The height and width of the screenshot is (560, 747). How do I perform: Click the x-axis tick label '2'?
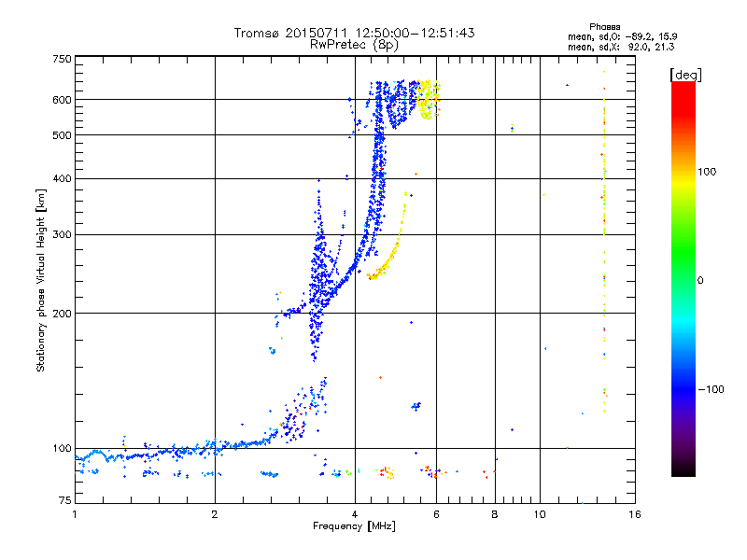(x=215, y=514)
